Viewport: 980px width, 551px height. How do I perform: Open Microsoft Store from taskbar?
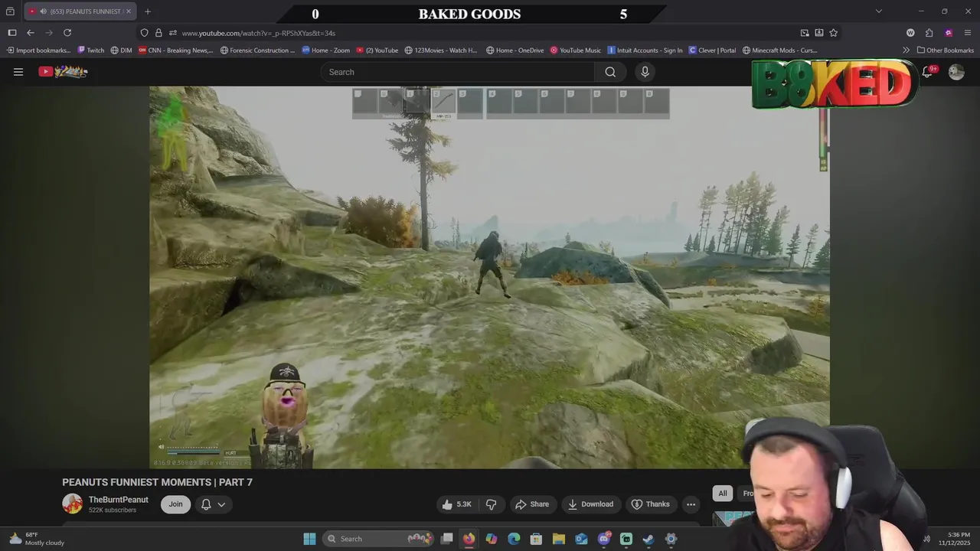(x=536, y=539)
